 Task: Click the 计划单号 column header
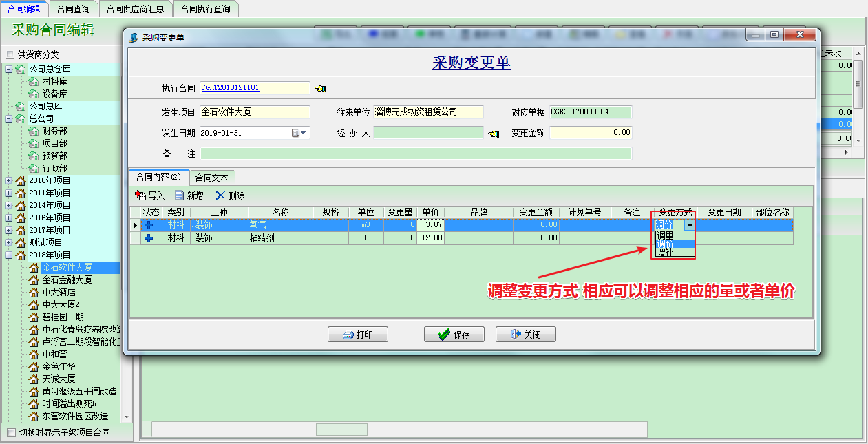[584, 213]
